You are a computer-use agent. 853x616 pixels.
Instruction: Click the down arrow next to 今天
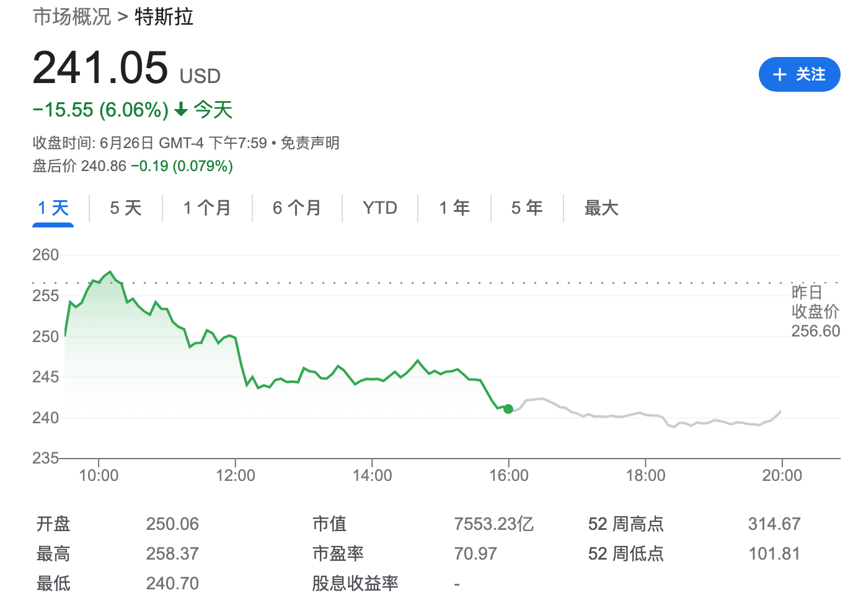[181, 110]
